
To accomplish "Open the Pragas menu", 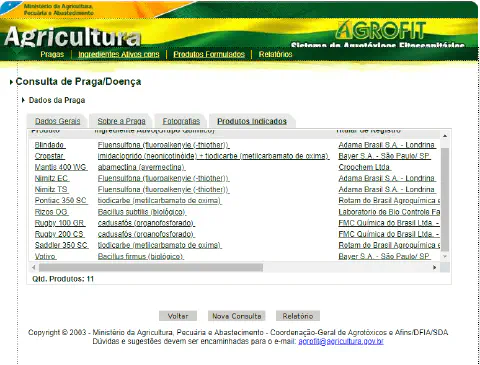I will point(52,54).
